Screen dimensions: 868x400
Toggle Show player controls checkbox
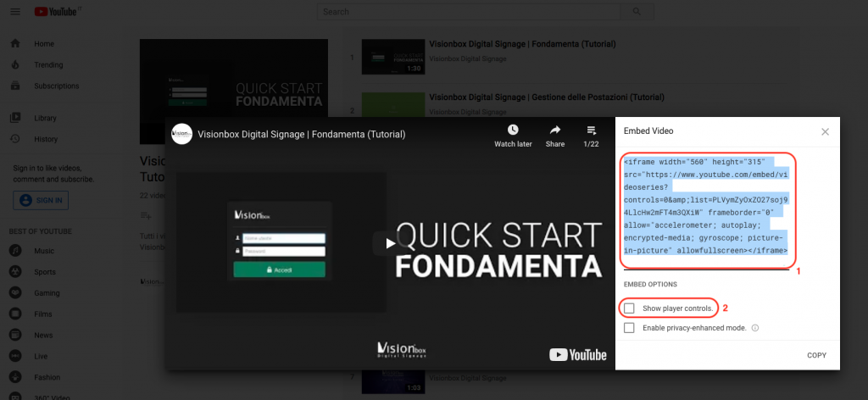click(x=629, y=308)
